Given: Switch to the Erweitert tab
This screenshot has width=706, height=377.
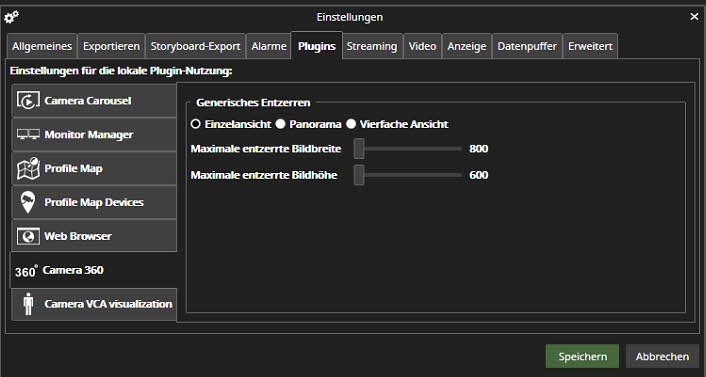Looking at the screenshot, I should tap(590, 46).
